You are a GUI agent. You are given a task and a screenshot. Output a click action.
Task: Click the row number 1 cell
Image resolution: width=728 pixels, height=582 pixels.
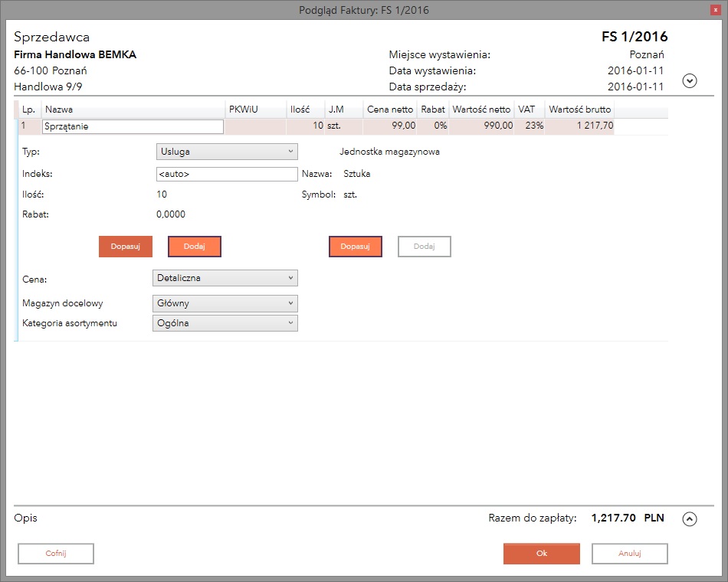[x=30, y=126]
